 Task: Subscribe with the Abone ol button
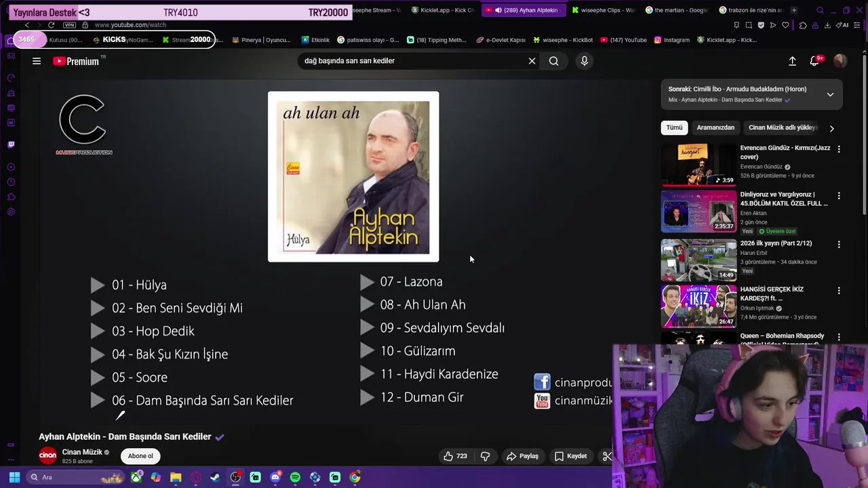[140, 456]
